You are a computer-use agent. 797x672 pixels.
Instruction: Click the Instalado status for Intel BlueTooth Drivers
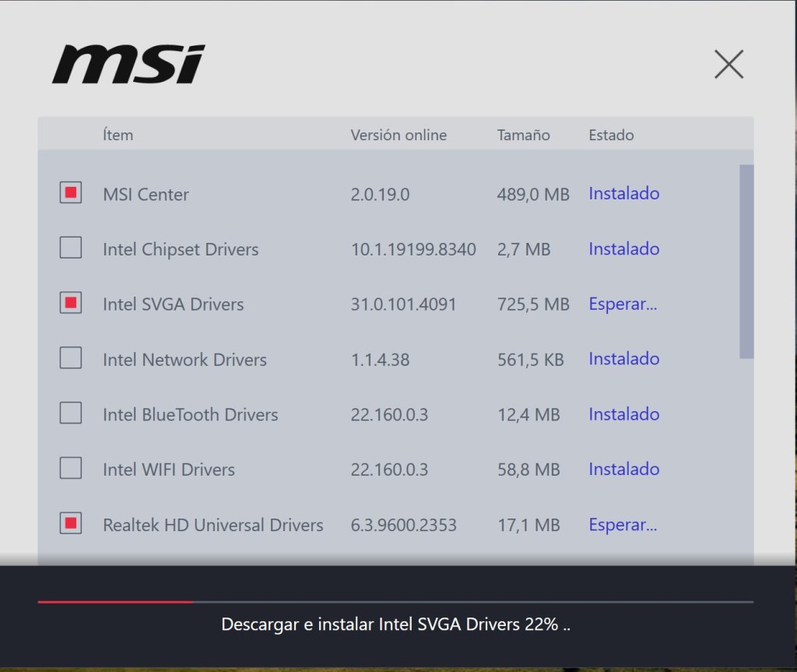[624, 414]
